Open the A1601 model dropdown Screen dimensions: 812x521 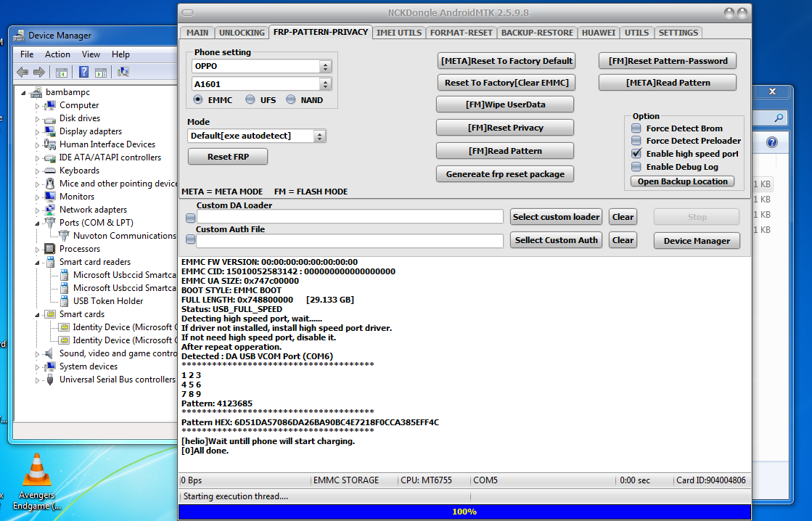click(325, 84)
